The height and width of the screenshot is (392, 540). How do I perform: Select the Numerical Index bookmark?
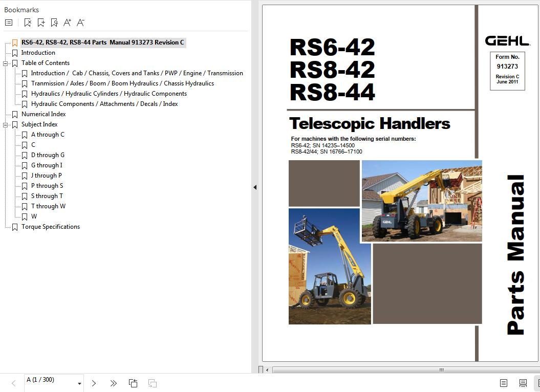[44, 114]
